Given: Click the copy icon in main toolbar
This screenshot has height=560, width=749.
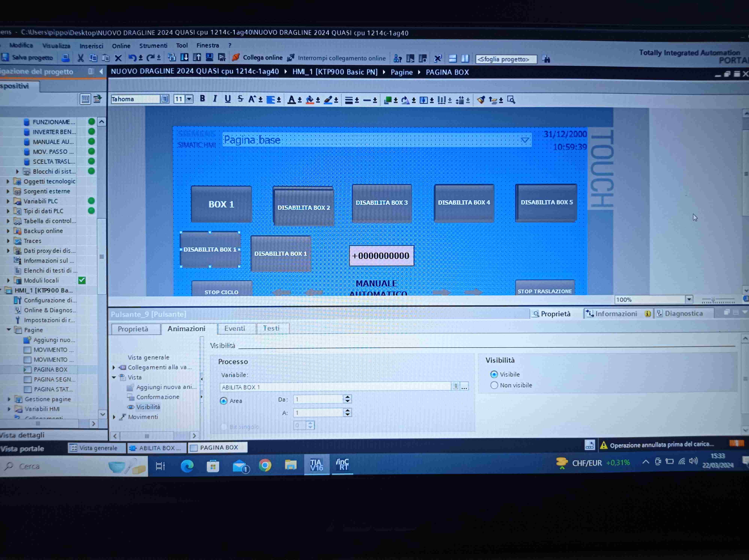Looking at the screenshot, I should [x=93, y=58].
